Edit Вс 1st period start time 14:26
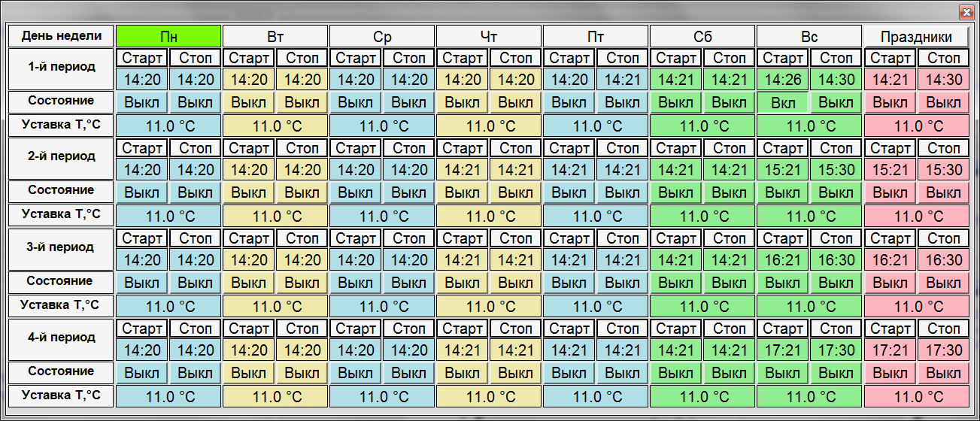 [x=782, y=80]
